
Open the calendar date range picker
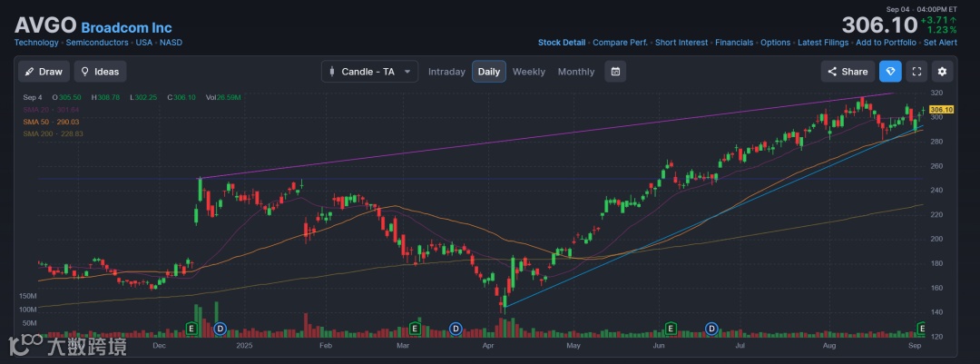tap(615, 72)
